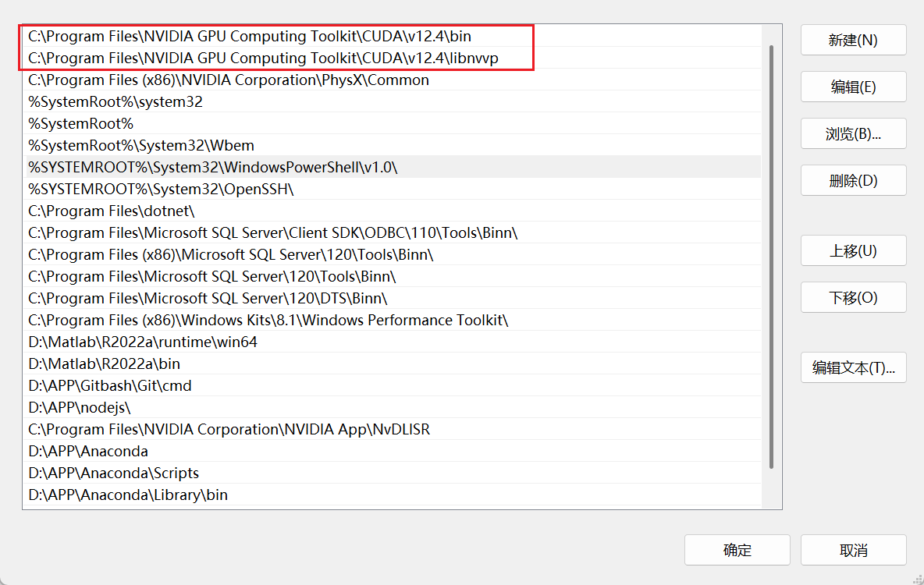Click the path list vertical scrollbar
Image resolution: width=924 pixels, height=585 pixels.
point(772,257)
